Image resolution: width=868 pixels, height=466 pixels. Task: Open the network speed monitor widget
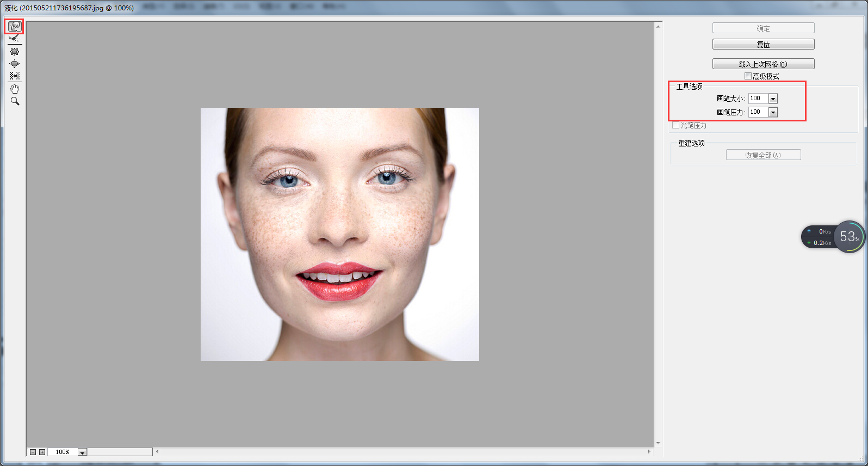(x=833, y=237)
